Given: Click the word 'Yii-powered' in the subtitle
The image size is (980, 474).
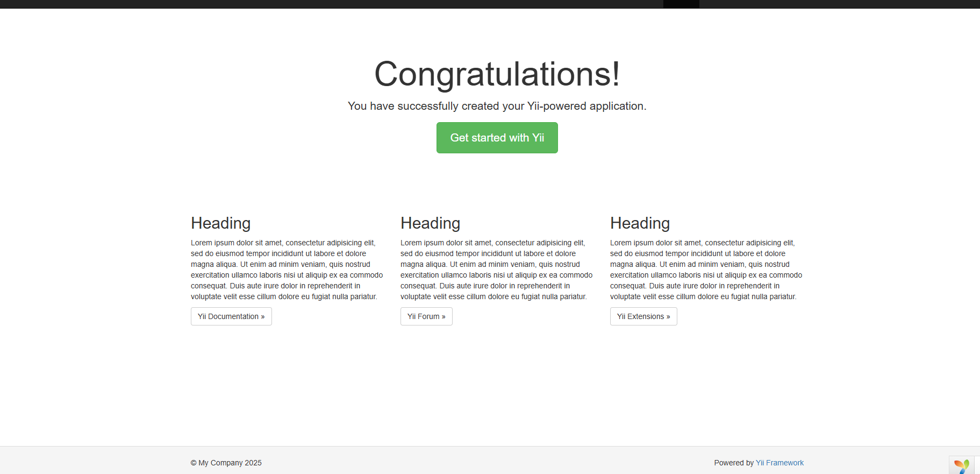Looking at the screenshot, I should point(557,106).
